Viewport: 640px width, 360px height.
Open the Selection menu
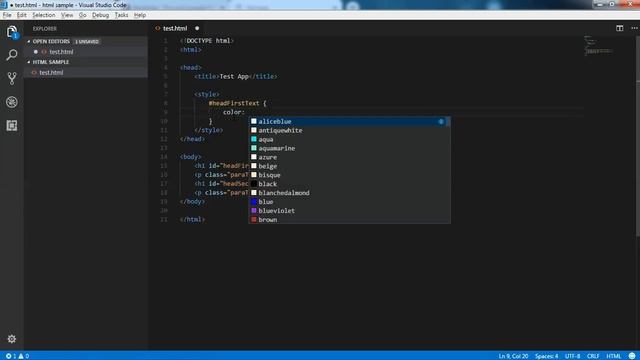pyautogui.click(x=44, y=15)
